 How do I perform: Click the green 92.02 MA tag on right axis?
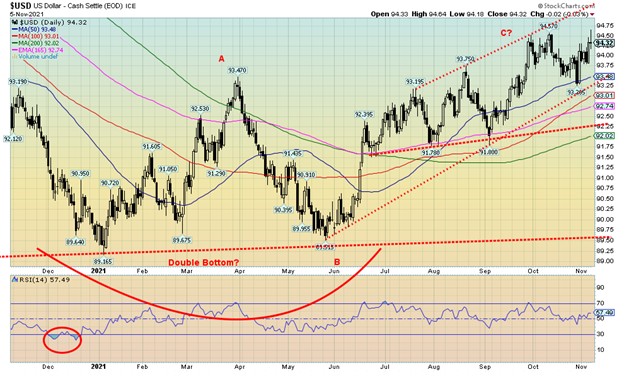click(x=605, y=136)
